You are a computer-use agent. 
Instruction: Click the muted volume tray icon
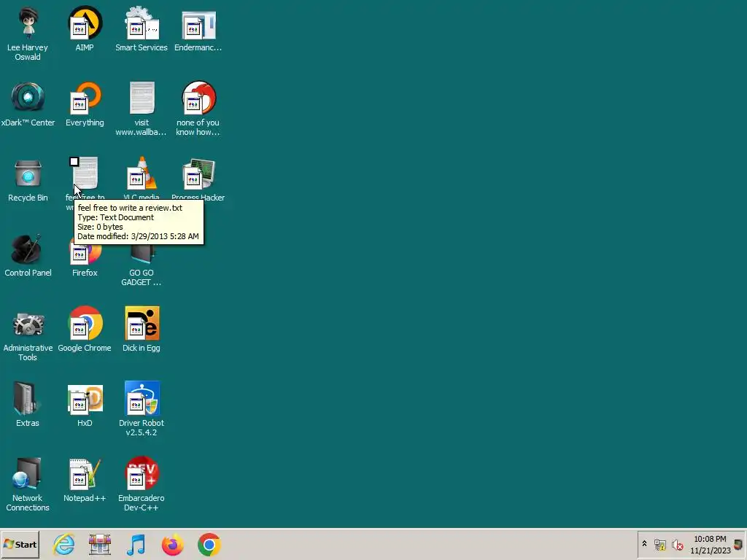point(678,545)
